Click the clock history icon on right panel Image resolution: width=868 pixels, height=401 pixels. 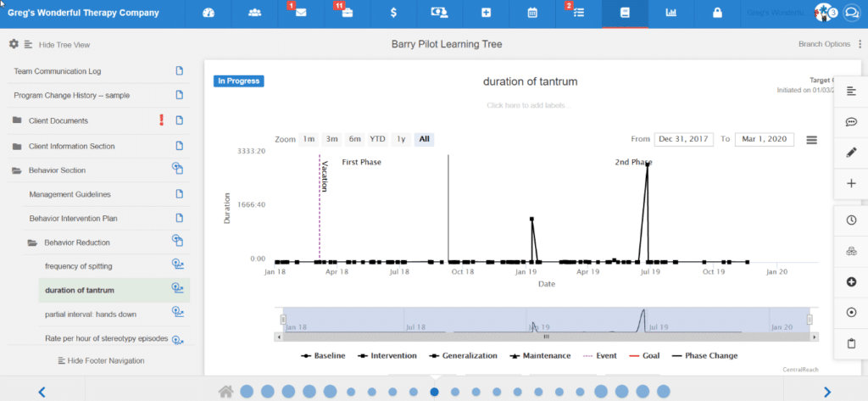pos(851,220)
